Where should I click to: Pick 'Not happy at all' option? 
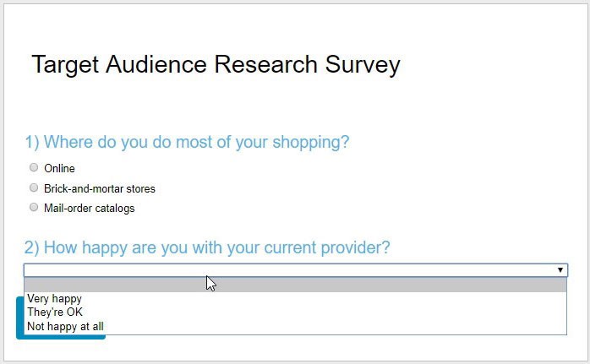[66, 326]
